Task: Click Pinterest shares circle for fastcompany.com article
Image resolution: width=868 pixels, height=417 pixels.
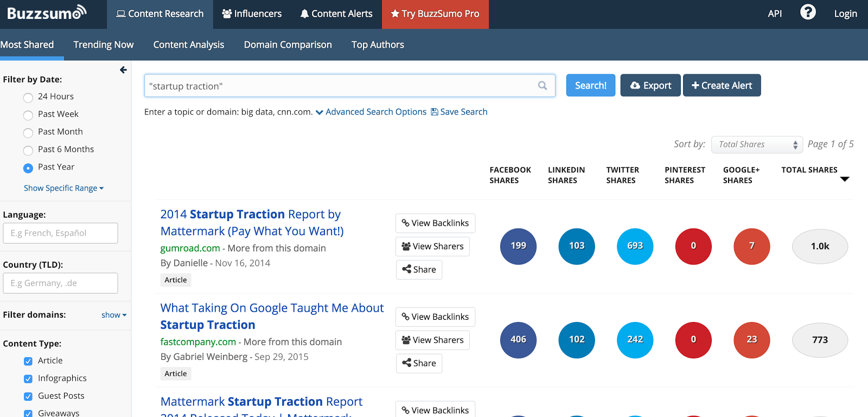Action: point(693,340)
